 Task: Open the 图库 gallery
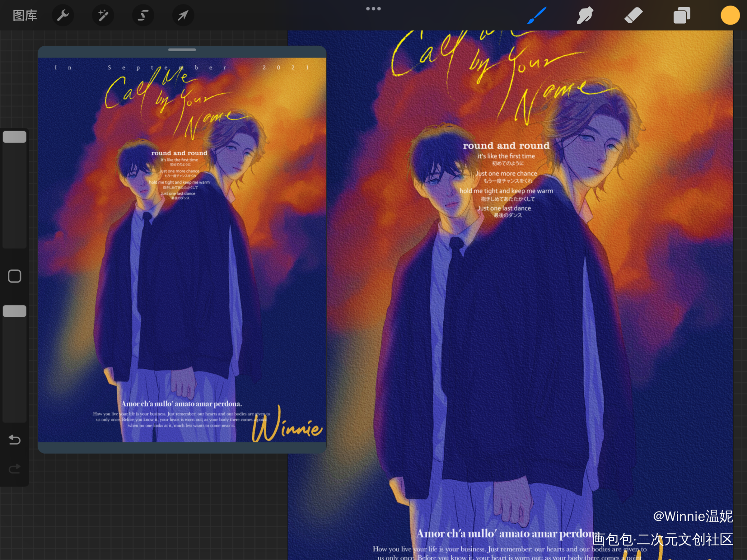pyautogui.click(x=25, y=16)
